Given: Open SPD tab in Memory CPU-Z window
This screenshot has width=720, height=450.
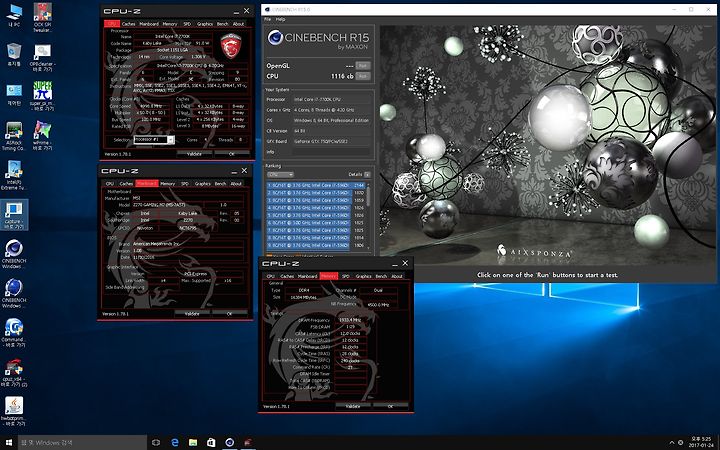Looking at the screenshot, I should 346,276.
